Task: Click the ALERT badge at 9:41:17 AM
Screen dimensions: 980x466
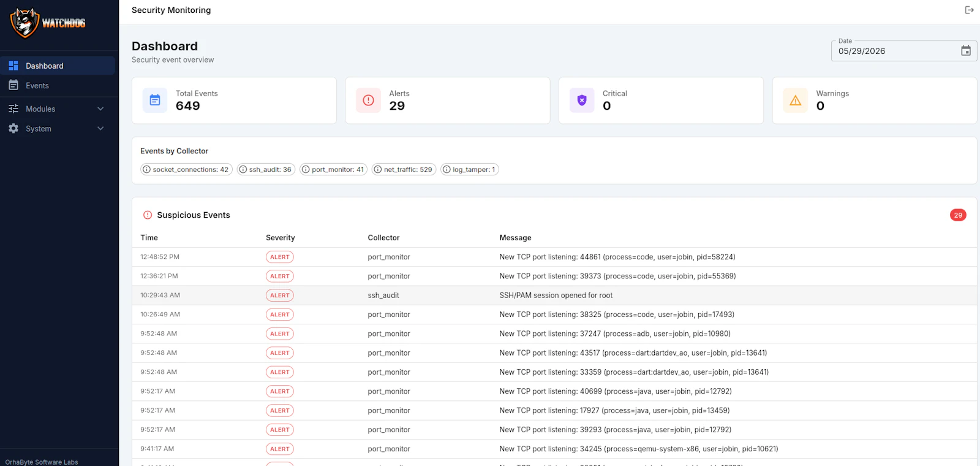Action: tap(280, 449)
